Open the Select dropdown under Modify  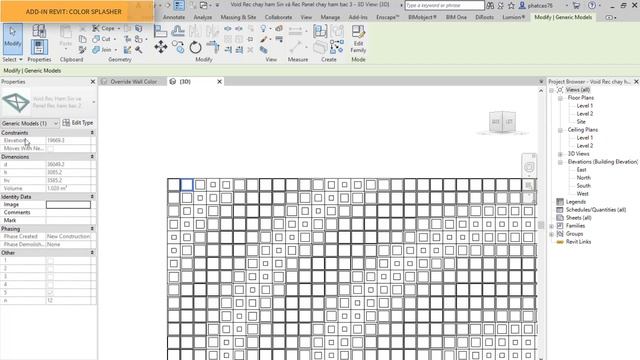12,60
